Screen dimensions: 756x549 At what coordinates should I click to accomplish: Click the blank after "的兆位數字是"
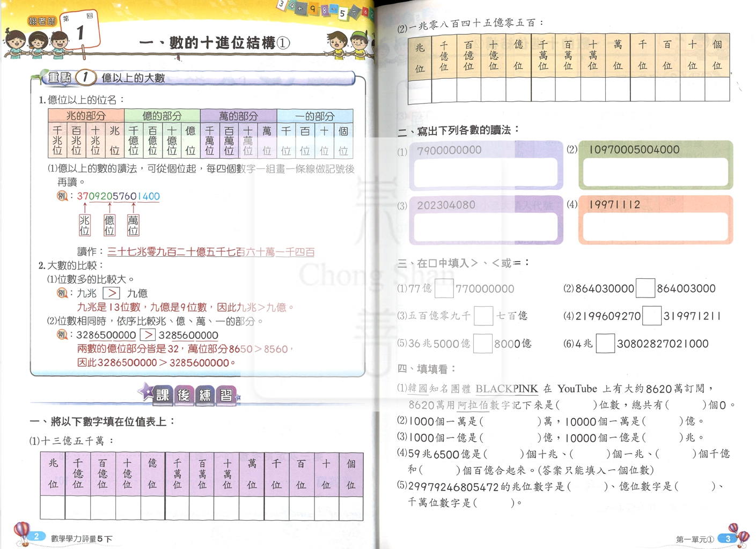pyautogui.click(x=587, y=487)
